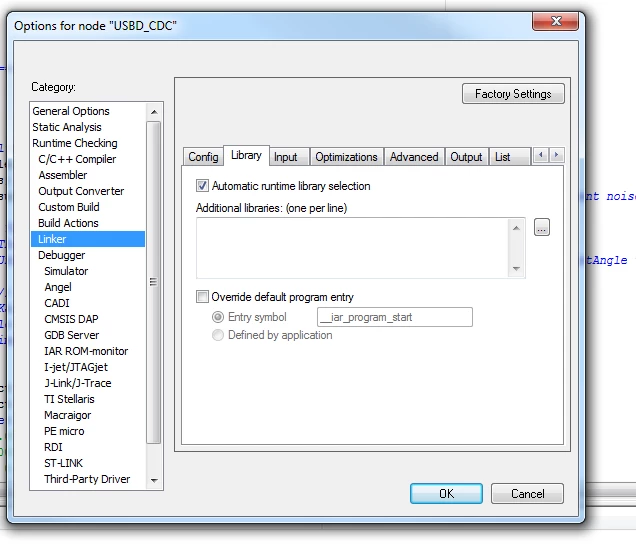The width and height of the screenshot is (636, 550).
Task: Click the Cancel button
Action: [527, 494]
